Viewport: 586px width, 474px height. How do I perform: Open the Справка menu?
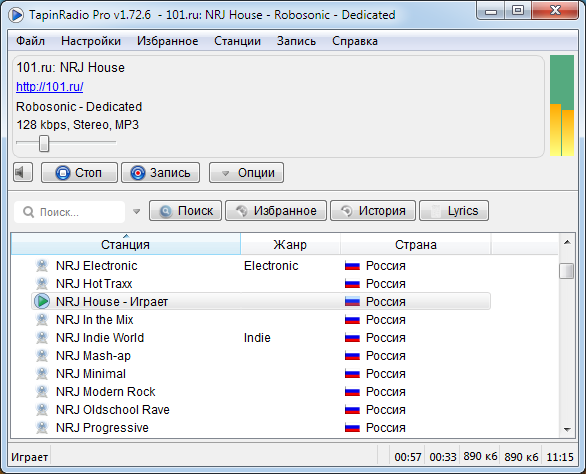tap(355, 41)
